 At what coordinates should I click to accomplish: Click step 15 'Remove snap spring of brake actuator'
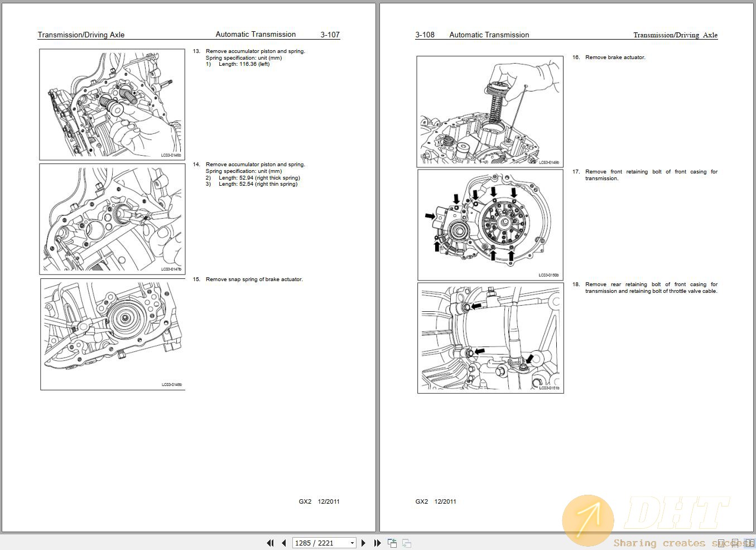[254, 279]
